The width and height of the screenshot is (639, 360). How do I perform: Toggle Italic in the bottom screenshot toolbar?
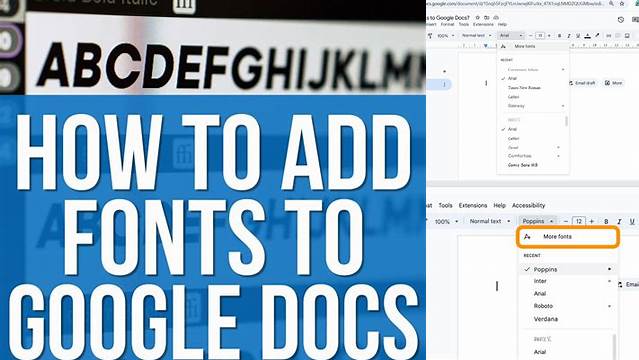(619, 221)
